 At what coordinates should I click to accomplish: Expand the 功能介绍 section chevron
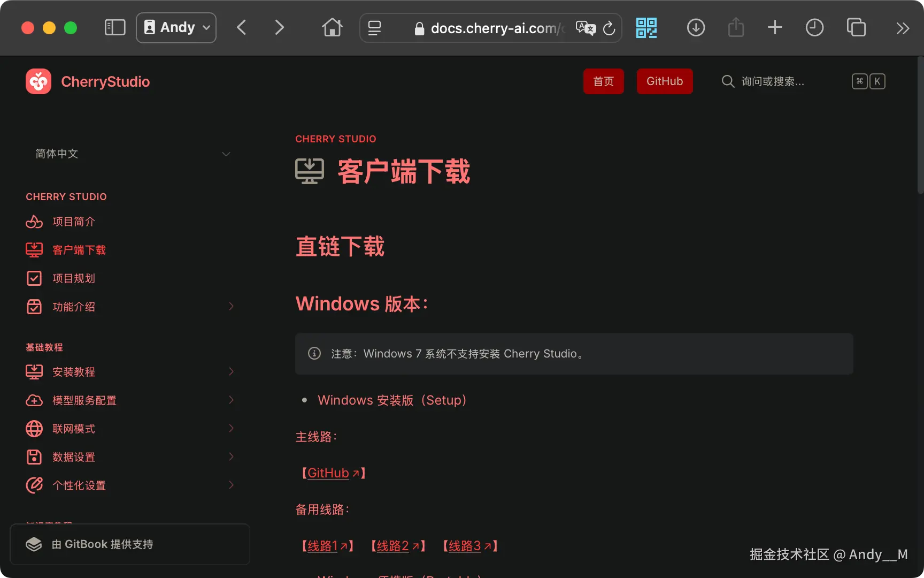click(x=231, y=306)
